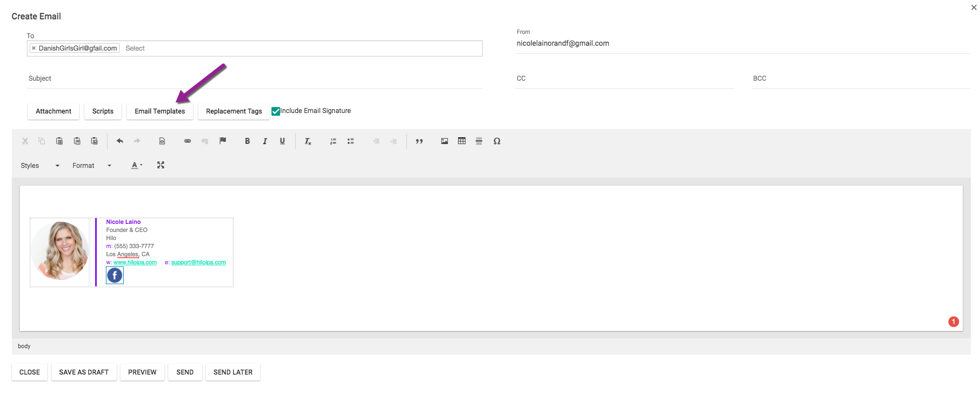Click the Nicole Laino name in signature
Viewport: 980px width, 402px height.
pos(123,222)
